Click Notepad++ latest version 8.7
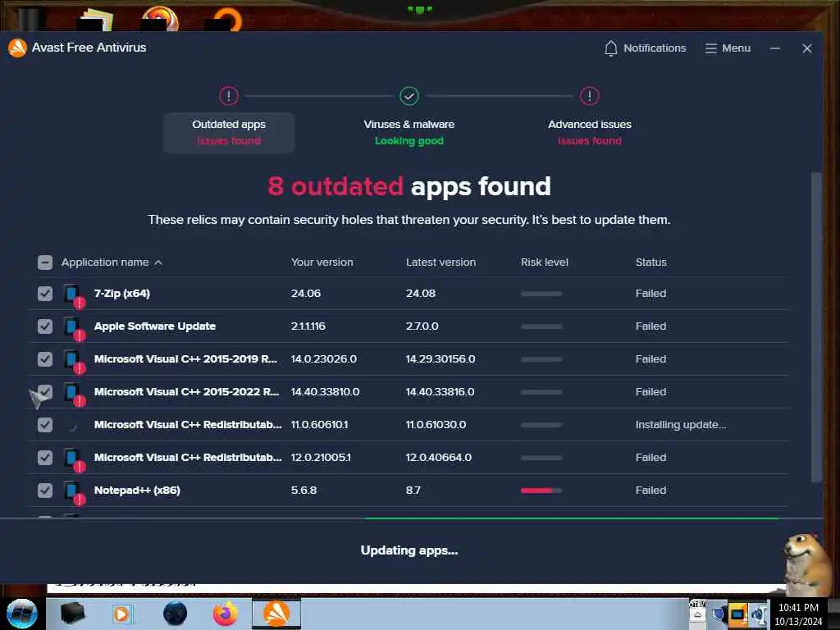The width and height of the screenshot is (840, 630). coord(413,490)
